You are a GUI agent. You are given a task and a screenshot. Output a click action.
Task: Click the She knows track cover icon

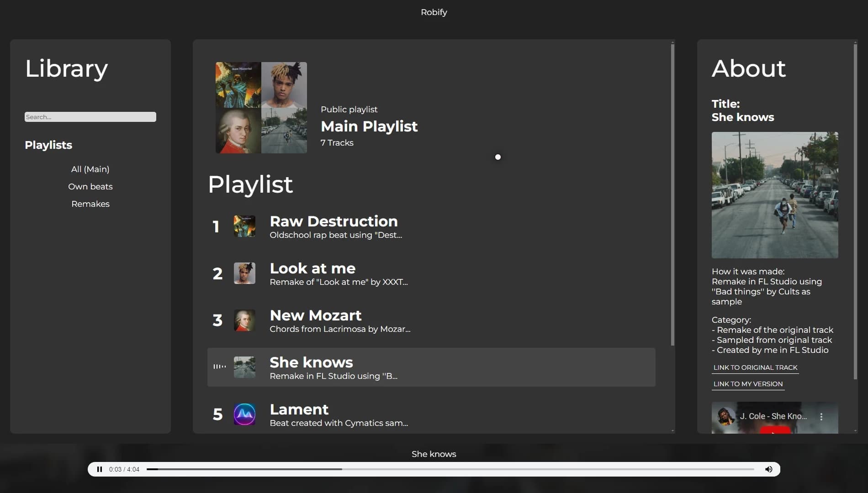click(244, 367)
